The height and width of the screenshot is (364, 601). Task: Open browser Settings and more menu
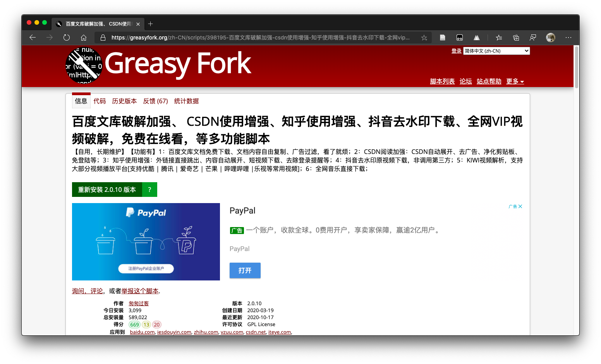568,38
